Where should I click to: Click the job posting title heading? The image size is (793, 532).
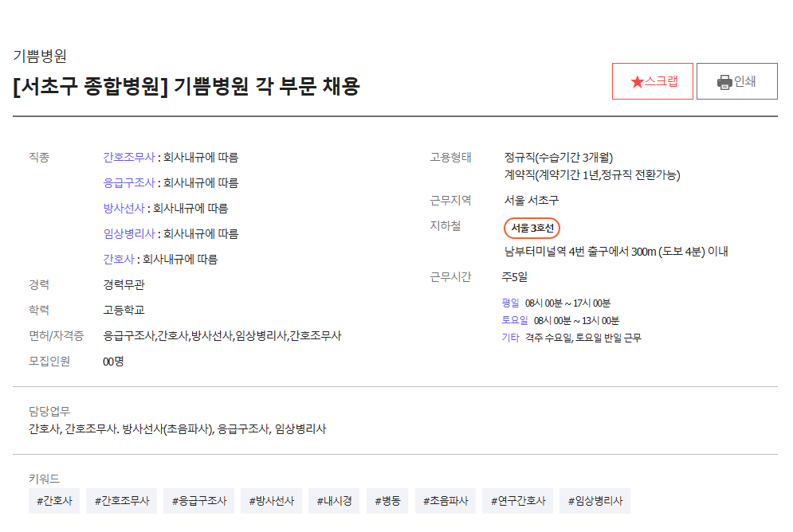(186, 86)
